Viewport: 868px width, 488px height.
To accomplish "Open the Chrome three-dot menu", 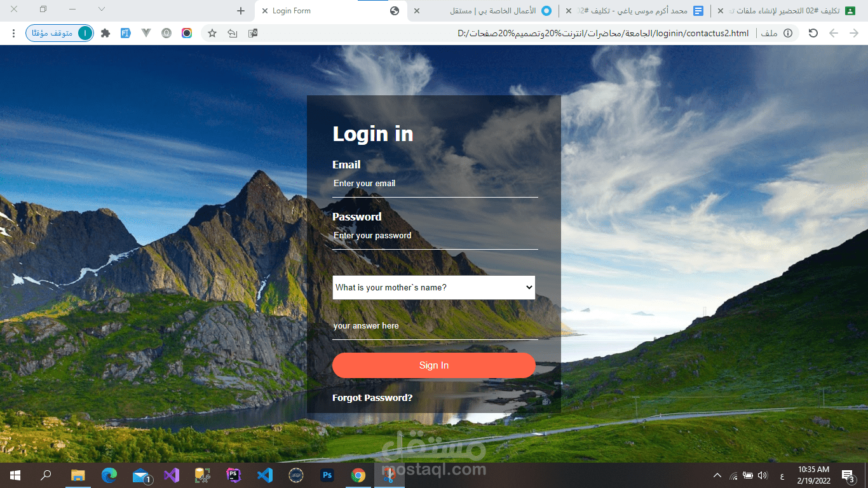I will [x=13, y=33].
